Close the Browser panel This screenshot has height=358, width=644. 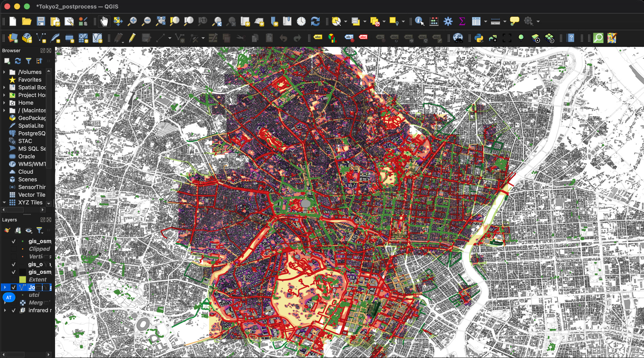coord(49,51)
